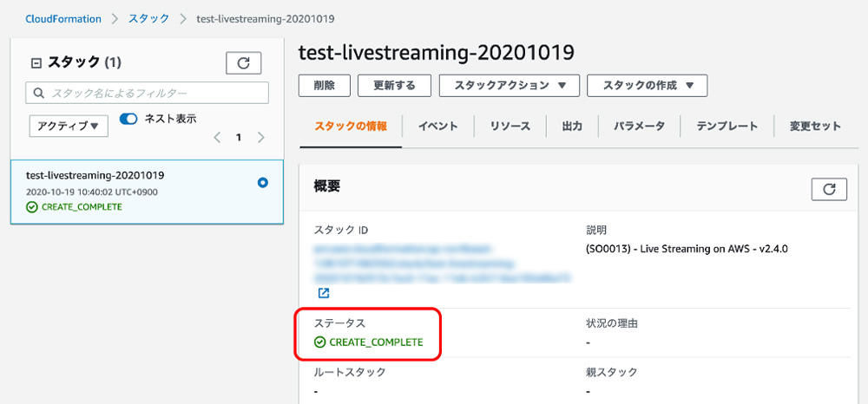The image size is (868, 404).
Task: Click the 親スタック label
Action: point(612,372)
